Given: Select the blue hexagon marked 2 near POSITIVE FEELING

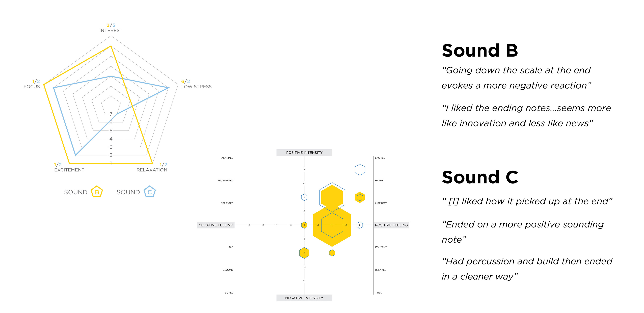Looking at the screenshot, I should [360, 225].
